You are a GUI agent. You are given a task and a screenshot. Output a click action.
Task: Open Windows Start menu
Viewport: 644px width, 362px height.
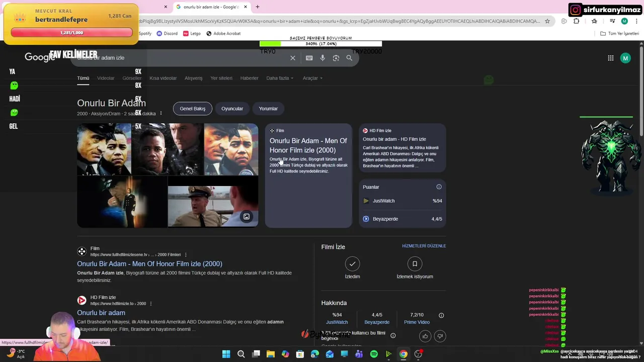226,354
